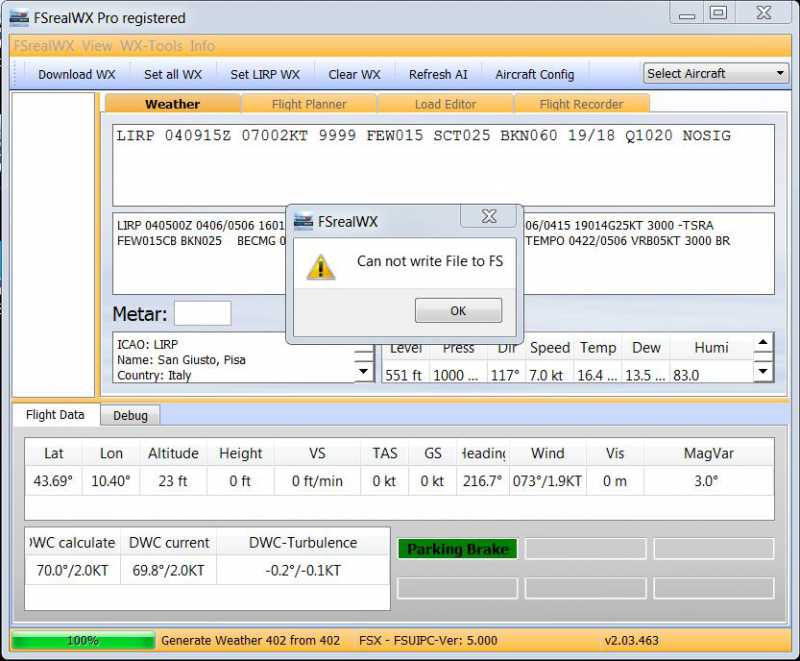The image size is (800, 661).
Task: Click Download WX in the toolbar
Action: (77, 74)
